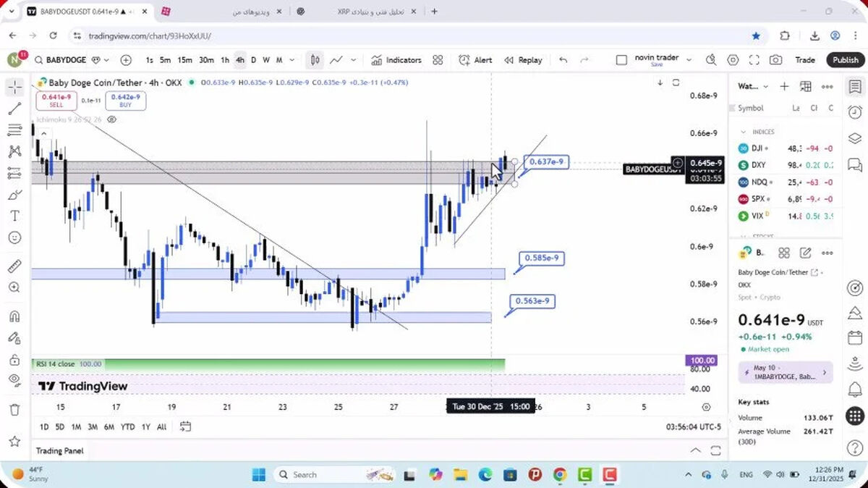Create an Alert
The image size is (868, 488).
point(475,60)
